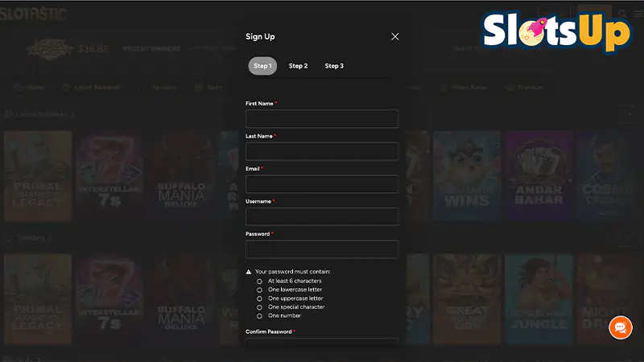This screenshot has height=362, width=644.
Task: Switch to the Step 2 tab
Action: (298, 66)
